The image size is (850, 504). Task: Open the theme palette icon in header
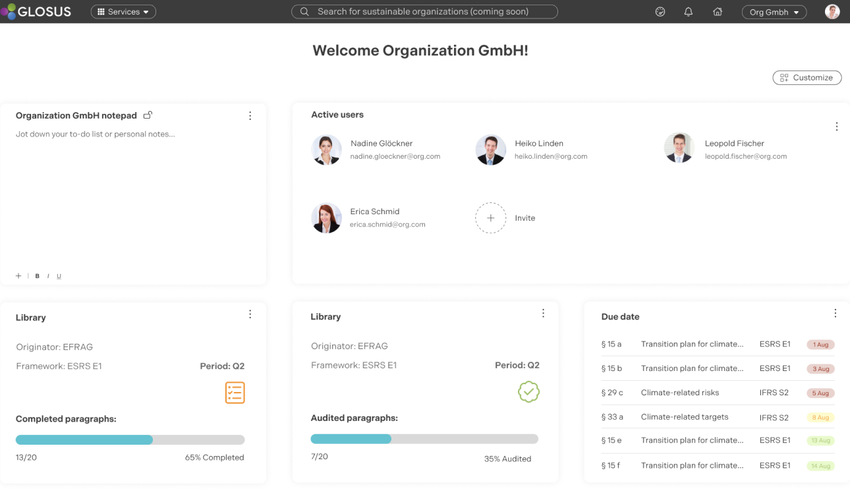(660, 12)
